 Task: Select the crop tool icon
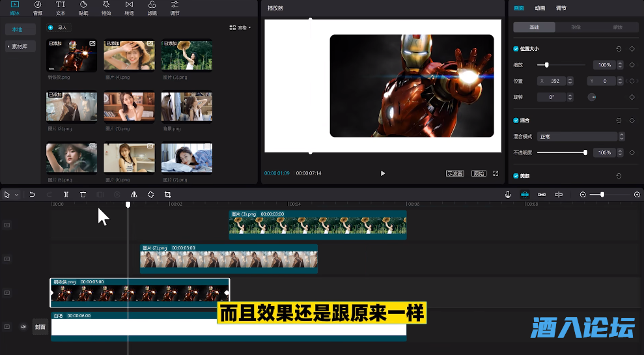point(167,195)
